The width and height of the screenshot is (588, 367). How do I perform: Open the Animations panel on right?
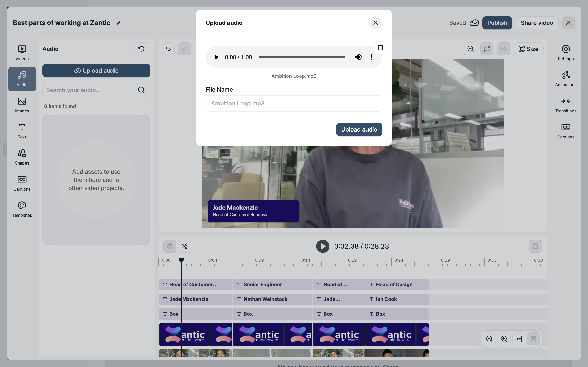pos(565,79)
